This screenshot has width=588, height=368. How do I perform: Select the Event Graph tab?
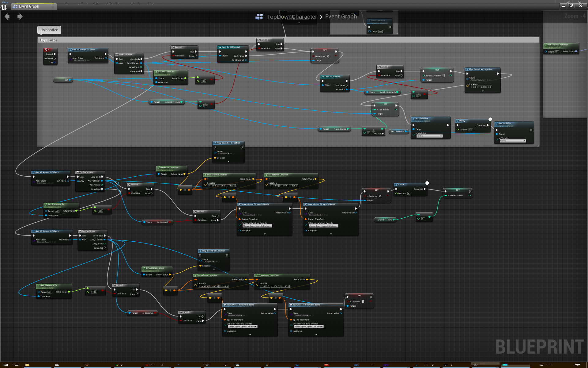29,6
